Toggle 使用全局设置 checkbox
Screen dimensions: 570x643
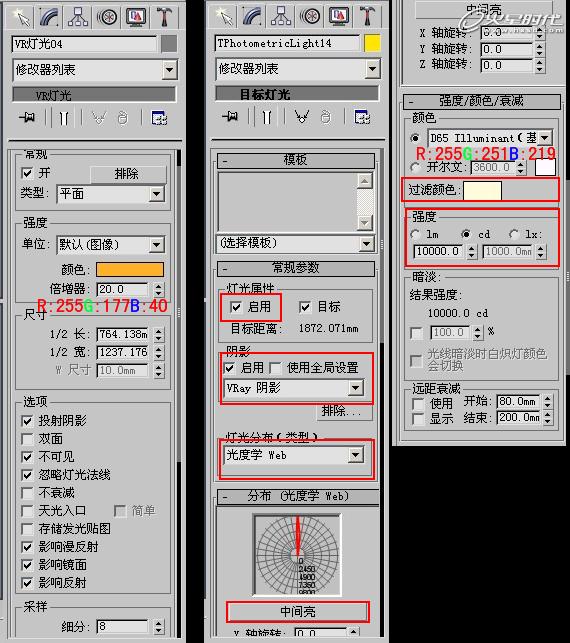tap(276, 368)
